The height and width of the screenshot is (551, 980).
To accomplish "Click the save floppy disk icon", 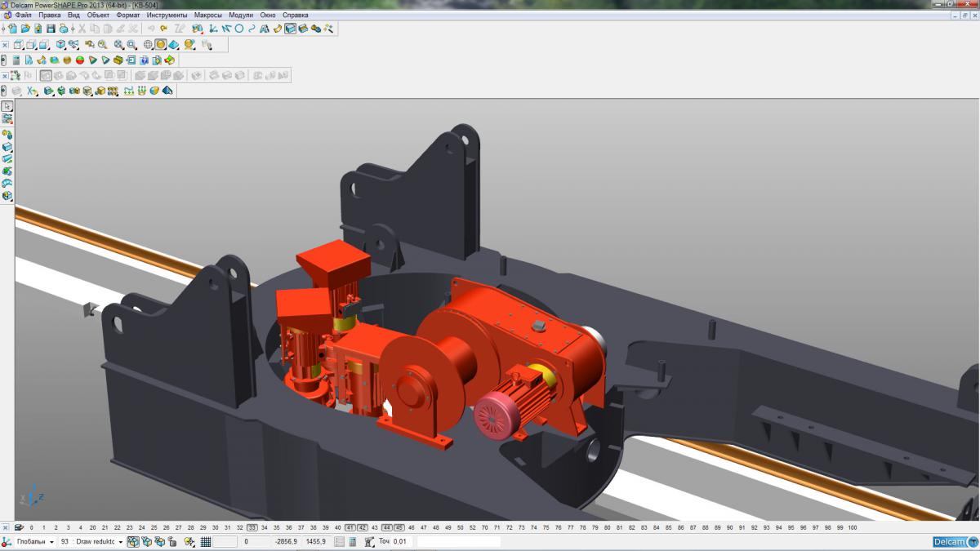I will coord(51,29).
